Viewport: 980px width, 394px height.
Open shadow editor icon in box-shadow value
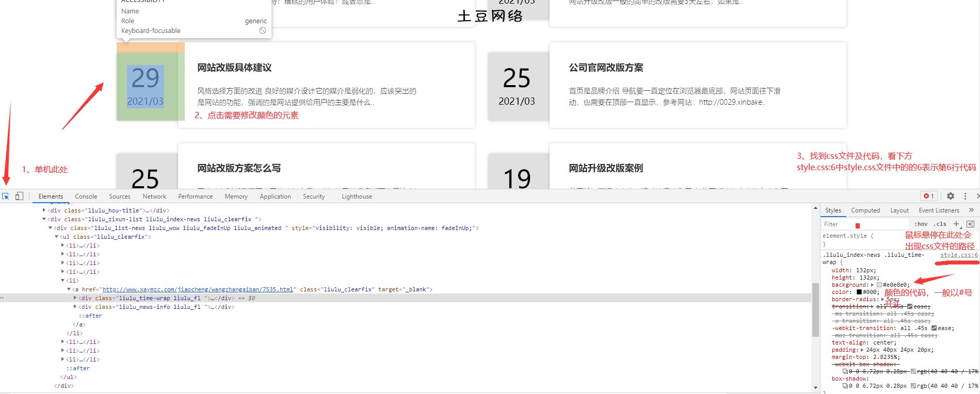coord(845,386)
